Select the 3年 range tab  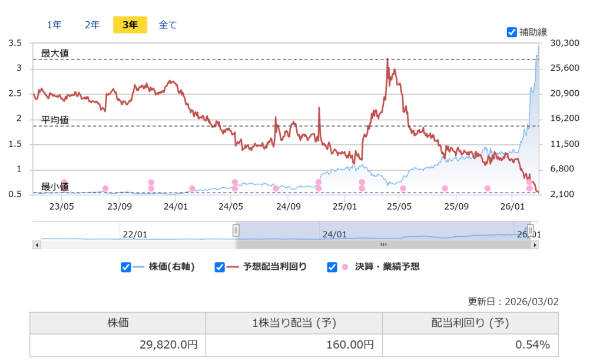pyautogui.click(x=130, y=25)
